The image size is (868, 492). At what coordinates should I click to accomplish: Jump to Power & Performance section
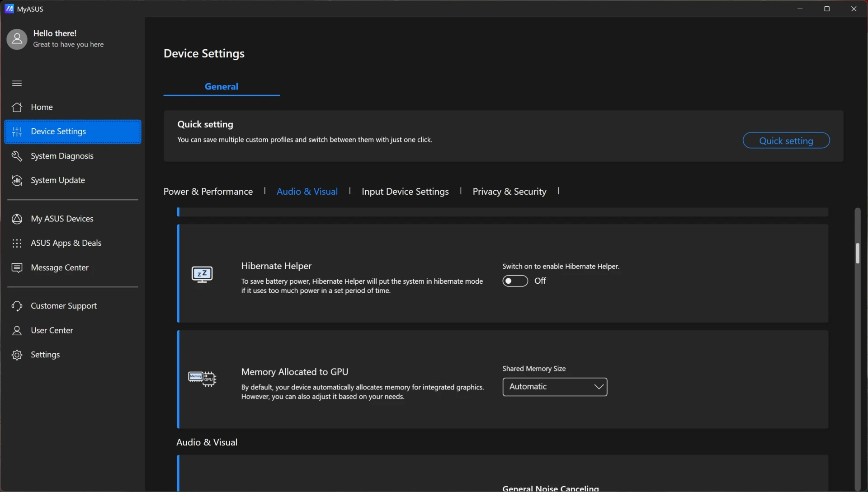click(x=208, y=192)
